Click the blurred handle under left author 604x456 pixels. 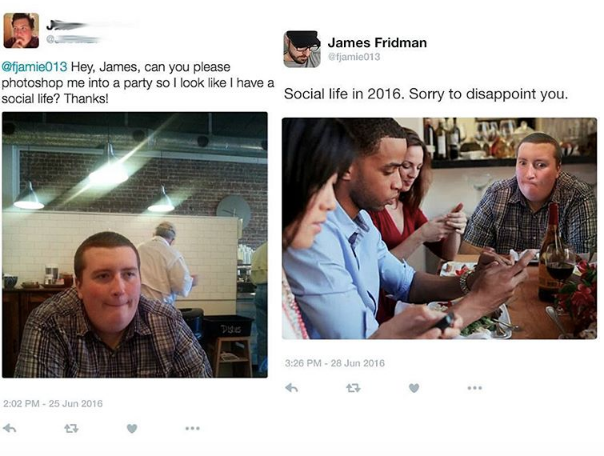click(73, 39)
